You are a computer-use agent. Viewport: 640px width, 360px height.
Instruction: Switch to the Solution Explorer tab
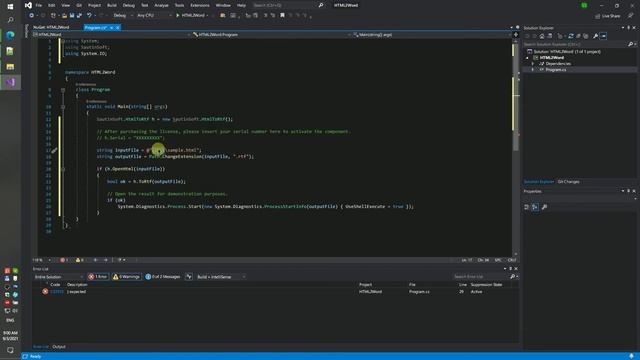tap(539, 182)
